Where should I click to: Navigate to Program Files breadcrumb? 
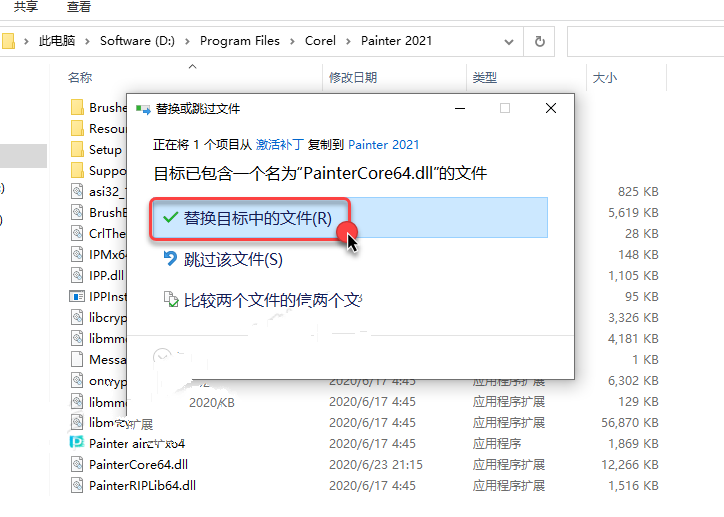click(x=240, y=41)
